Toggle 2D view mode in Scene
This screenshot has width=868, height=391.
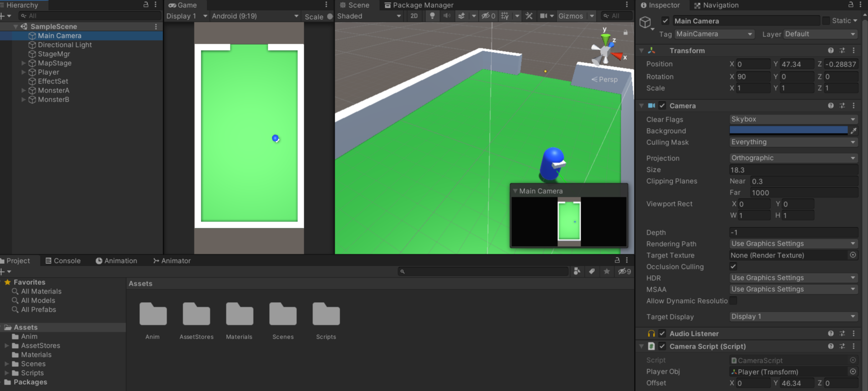(x=414, y=16)
